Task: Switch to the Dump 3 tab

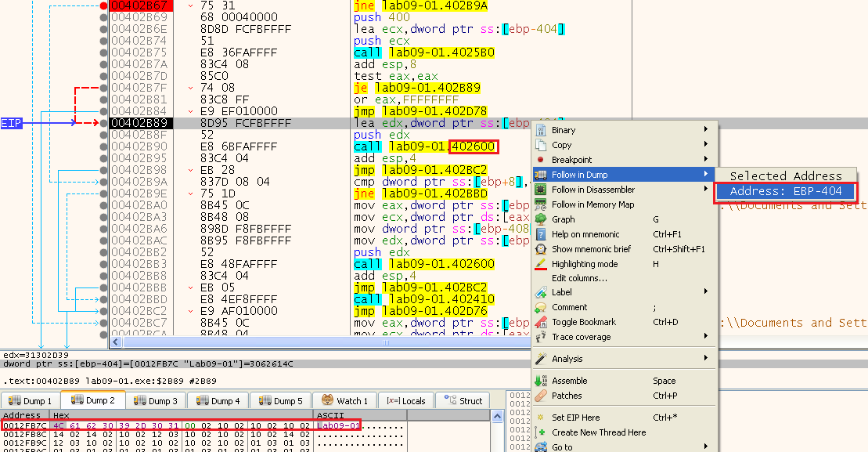Action: point(156,400)
